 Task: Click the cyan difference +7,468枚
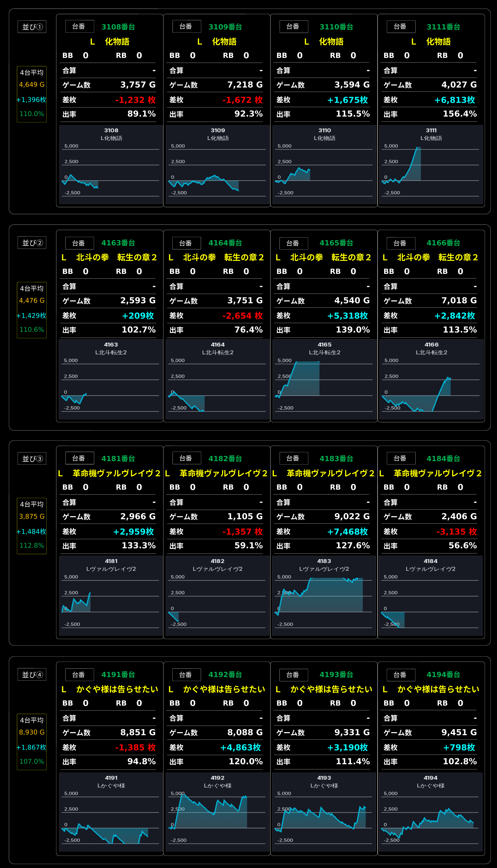click(x=348, y=531)
